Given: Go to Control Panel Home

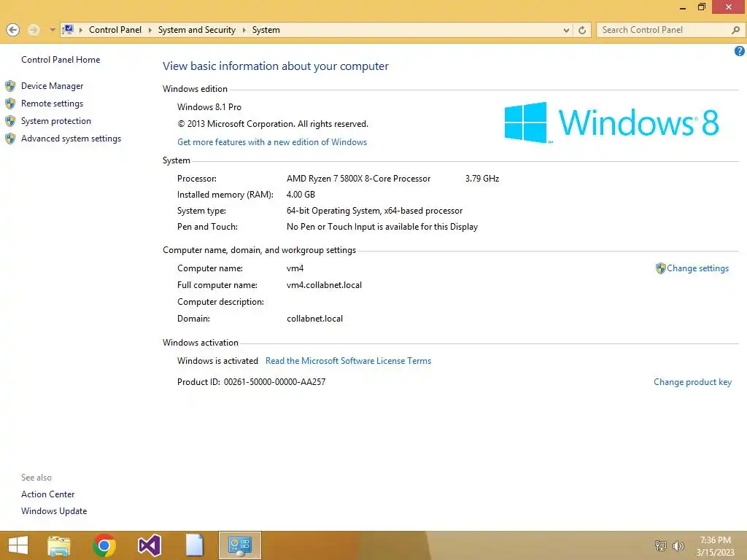Looking at the screenshot, I should (61, 60).
